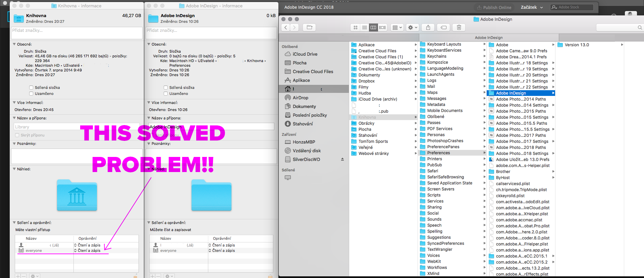The image size is (644, 278).
Task: Open the Finder action gear menu
Action: click(x=413, y=27)
